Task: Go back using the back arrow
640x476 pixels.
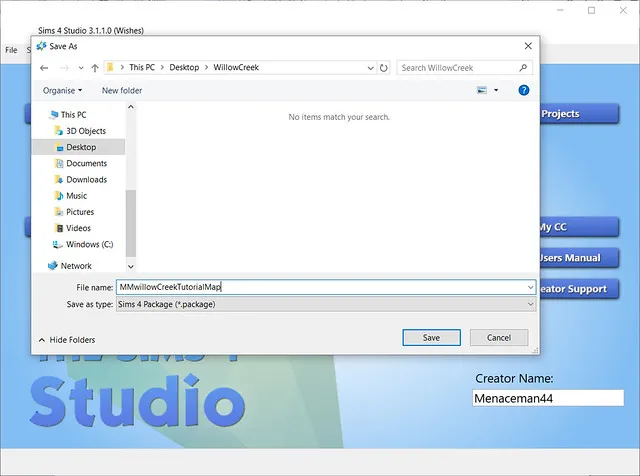Action: click(x=44, y=68)
